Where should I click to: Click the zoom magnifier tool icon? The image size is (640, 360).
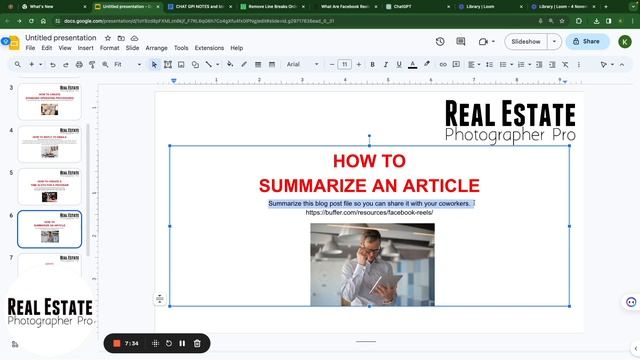click(x=105, y=64)
